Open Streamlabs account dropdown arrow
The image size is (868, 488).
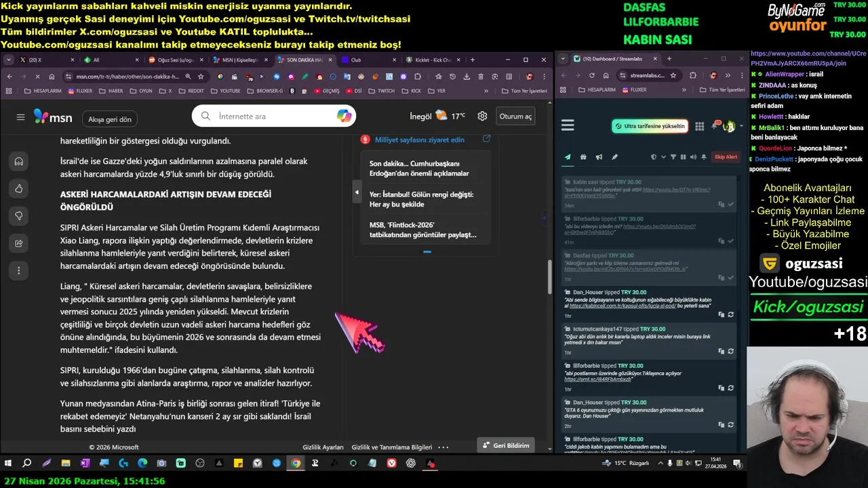point(740,126)
